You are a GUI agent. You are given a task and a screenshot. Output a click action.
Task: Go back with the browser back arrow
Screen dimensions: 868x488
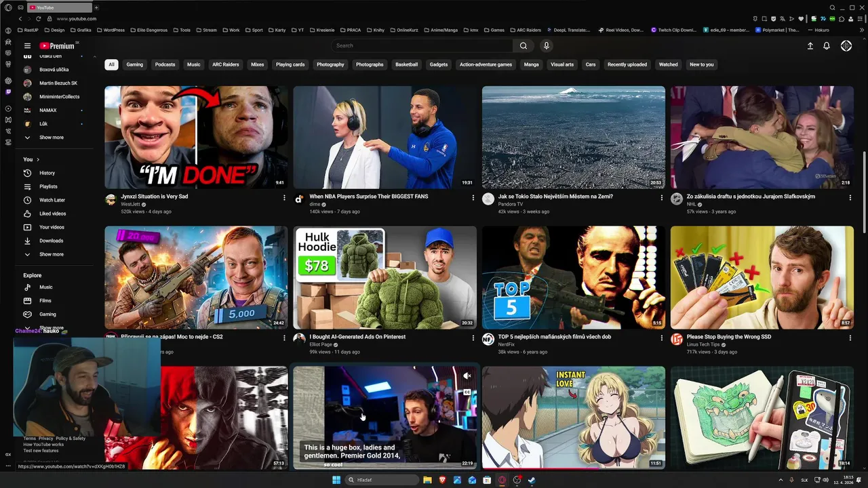(20, 18)
